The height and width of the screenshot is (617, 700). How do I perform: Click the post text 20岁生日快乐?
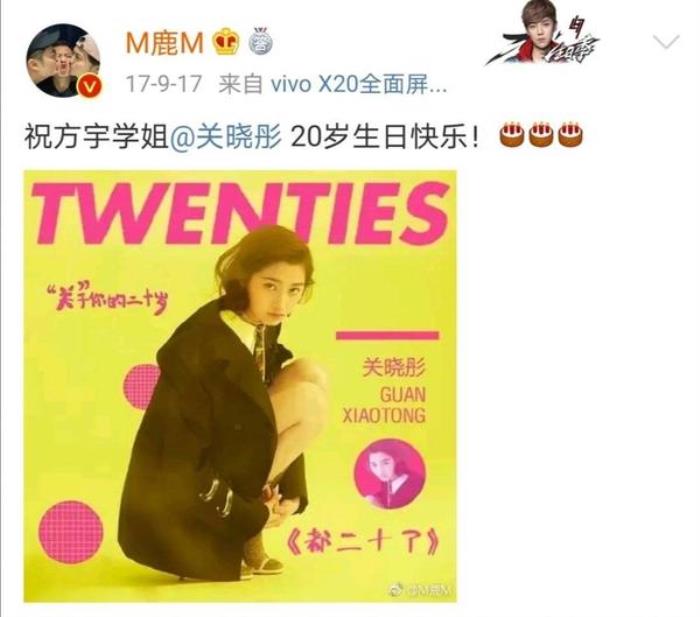[384, 136]
